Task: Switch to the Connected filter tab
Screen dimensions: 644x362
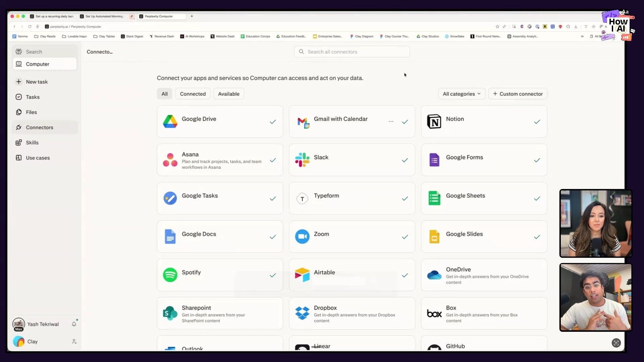Action: [193, 94]
